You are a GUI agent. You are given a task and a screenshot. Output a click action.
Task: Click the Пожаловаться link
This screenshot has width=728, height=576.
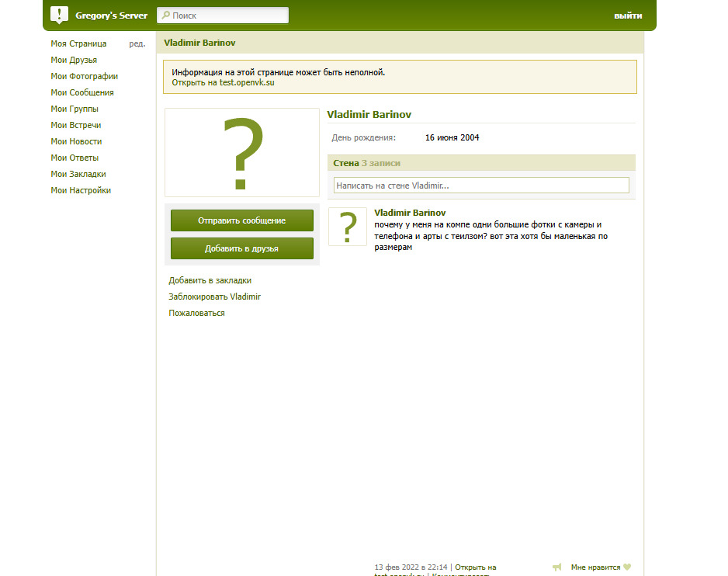pyautogui.click(x=196, y=313)
